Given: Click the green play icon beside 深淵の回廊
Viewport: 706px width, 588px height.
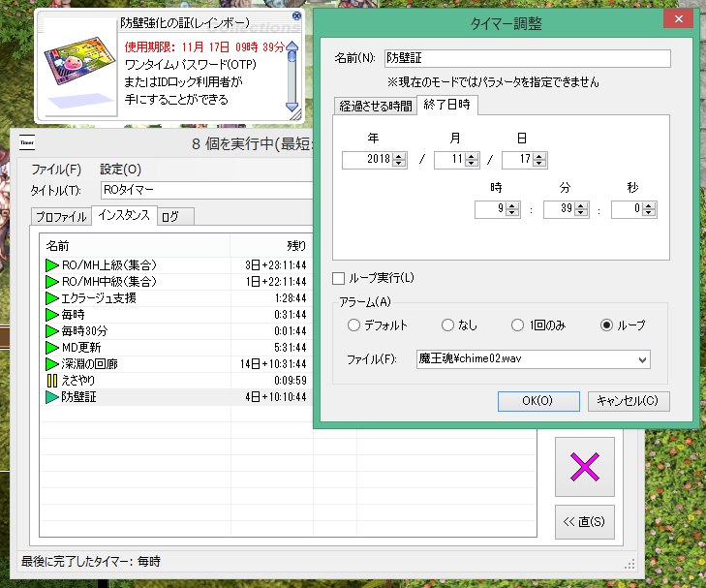Looking at the screenshot, I should pos(52,363).
